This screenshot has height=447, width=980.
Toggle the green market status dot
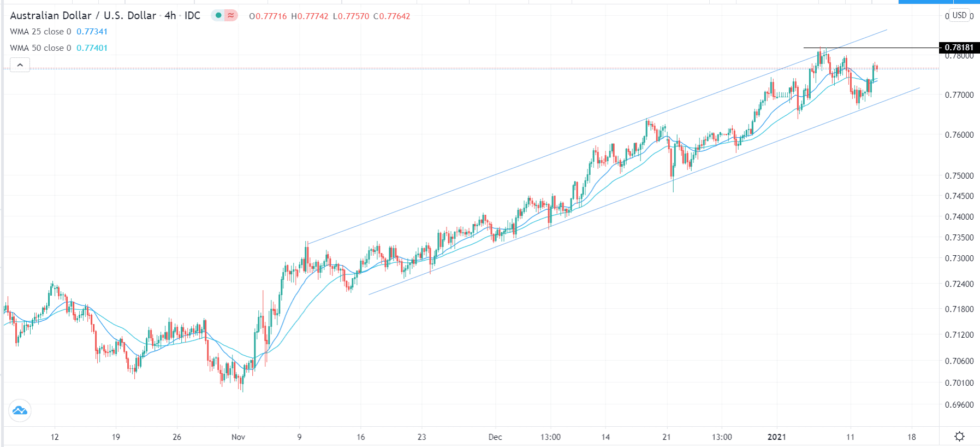click(218, 16)
